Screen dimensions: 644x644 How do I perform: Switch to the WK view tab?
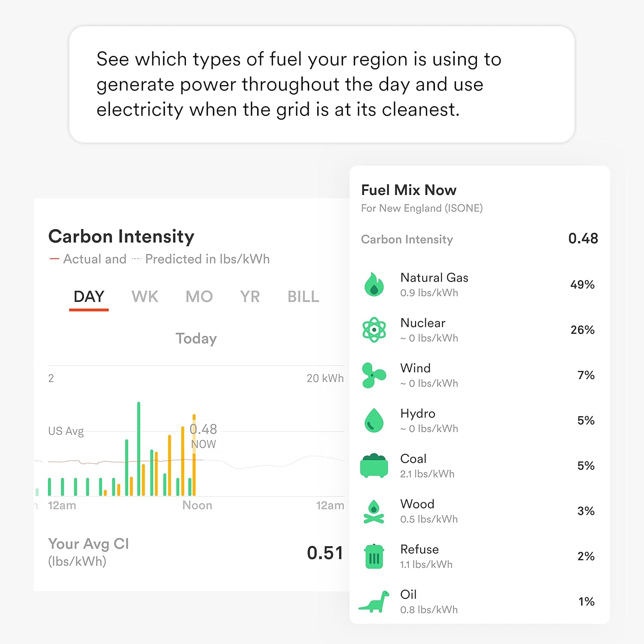click(x=144, y=296)
